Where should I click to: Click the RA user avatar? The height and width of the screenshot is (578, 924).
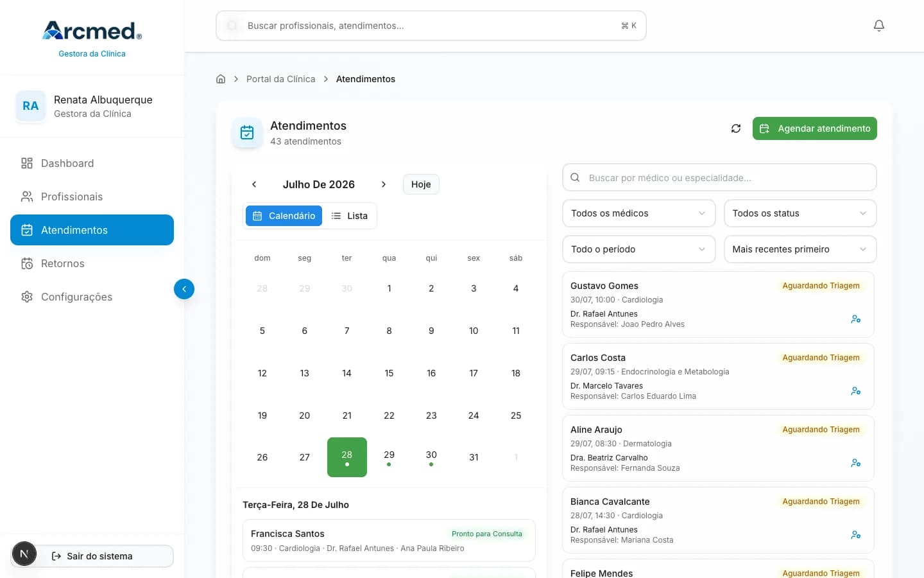(31, 106)
